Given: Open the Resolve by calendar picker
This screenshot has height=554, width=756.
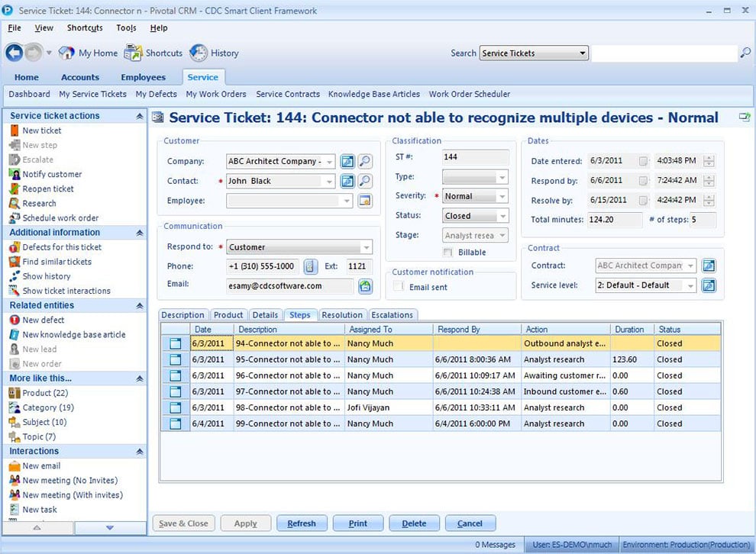Looking at the screenshot, I should [x=643, y=200].
